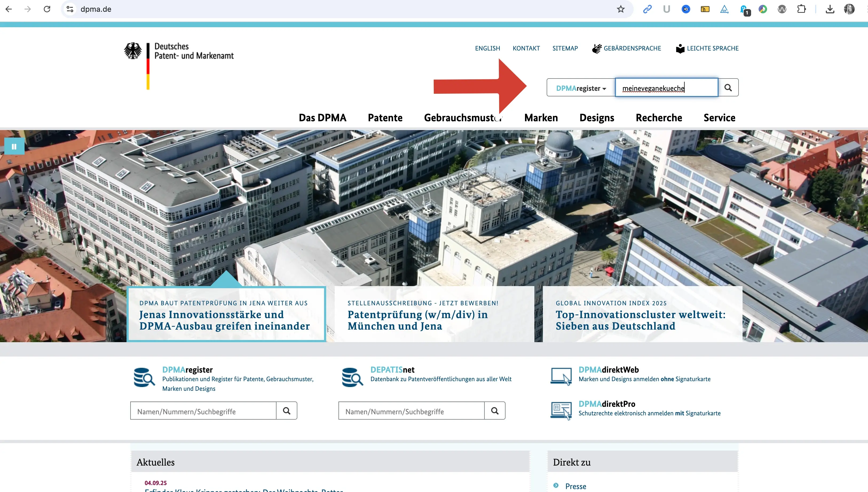This screenshot has width=868, height=492.
Task: Click the DPMAregister database search icon
Action: tap(144, 377)
